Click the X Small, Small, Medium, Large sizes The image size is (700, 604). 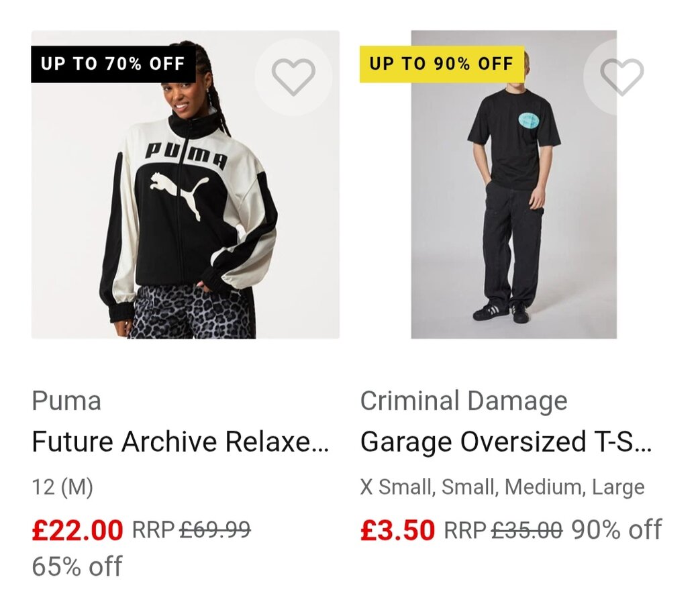pyautogui.click(x=502, y=487)
